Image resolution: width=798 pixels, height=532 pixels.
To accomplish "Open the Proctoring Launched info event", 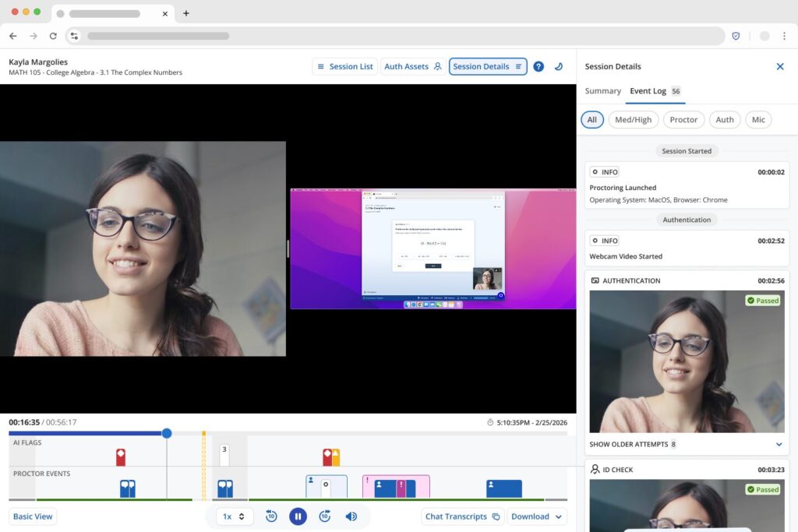I will pos(687,185).
